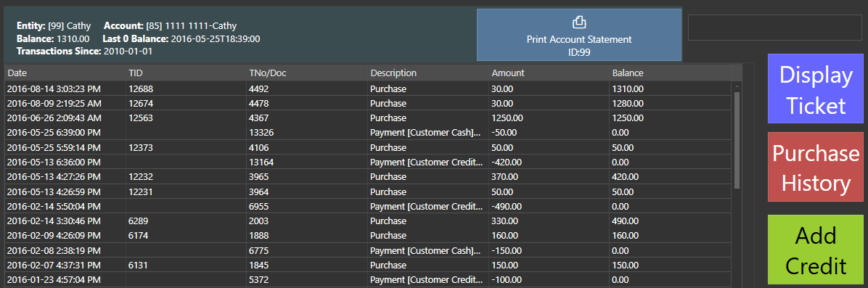Open Purchase History
This screenshot has height=288, width=868.
click(x=816, y=167)
